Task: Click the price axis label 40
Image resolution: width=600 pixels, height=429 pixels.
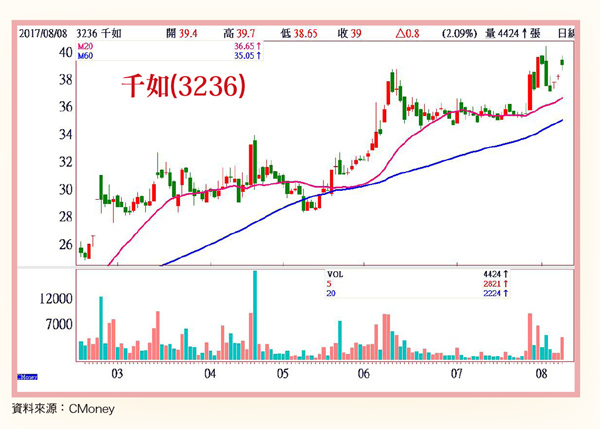Action: (x=65, y=52)
